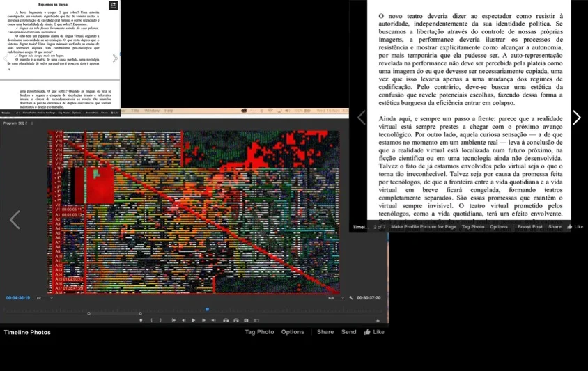This screenshot has width=588, height=371.
Task: Go to previous photo in glitch image viewer
Action: tap(15, 220)
